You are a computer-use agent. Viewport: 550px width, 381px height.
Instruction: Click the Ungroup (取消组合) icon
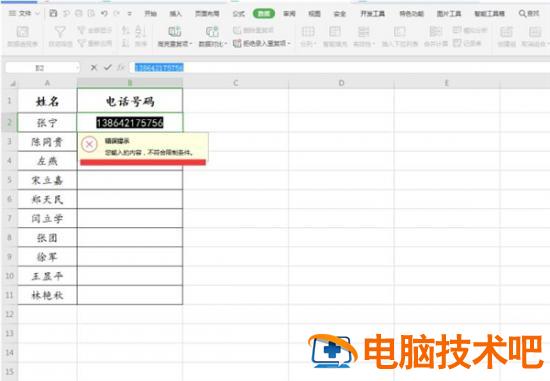(535, 32)
